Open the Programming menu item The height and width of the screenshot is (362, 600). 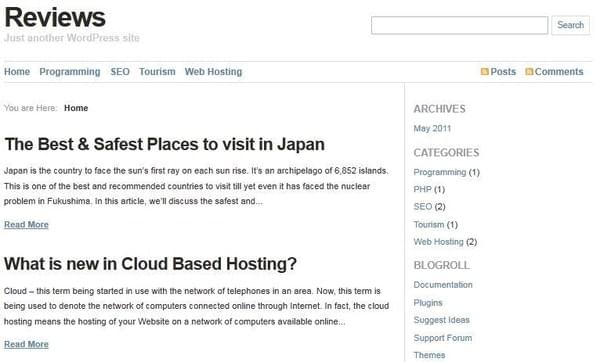(70, 72)
